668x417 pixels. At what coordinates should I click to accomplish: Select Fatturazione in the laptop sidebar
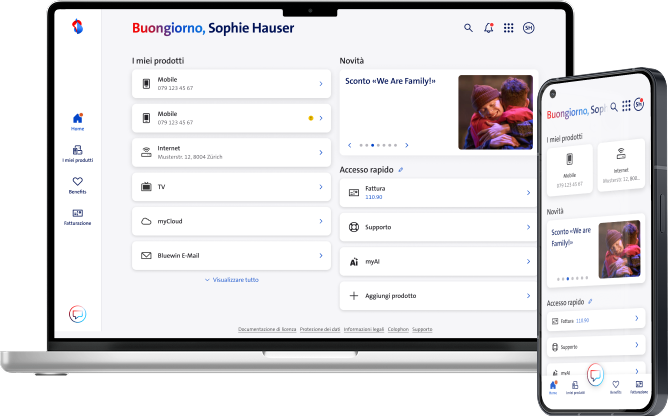(78, 216)
